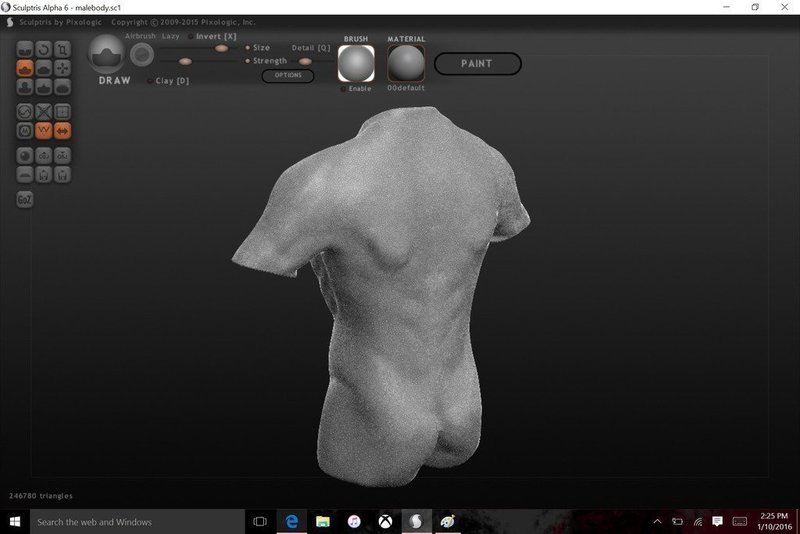Open Paint from the taskbar
The width and height of the screenshot is (800, 534).
point(447,521)
